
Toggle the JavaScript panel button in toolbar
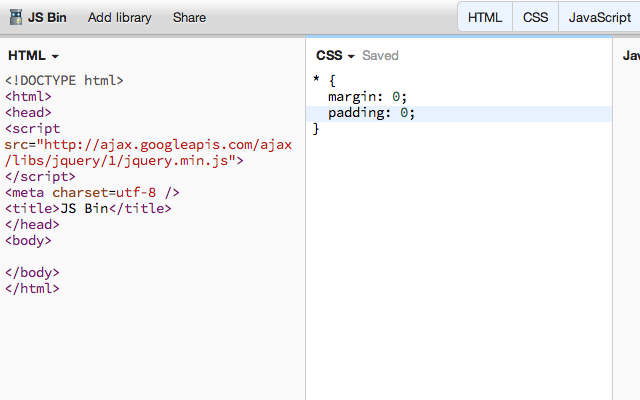[x=599, y=17]
